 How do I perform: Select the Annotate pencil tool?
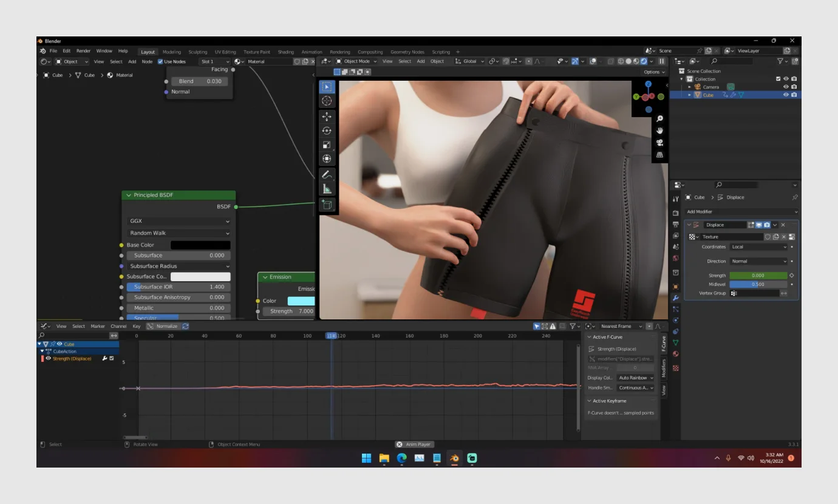pos(327,174)
